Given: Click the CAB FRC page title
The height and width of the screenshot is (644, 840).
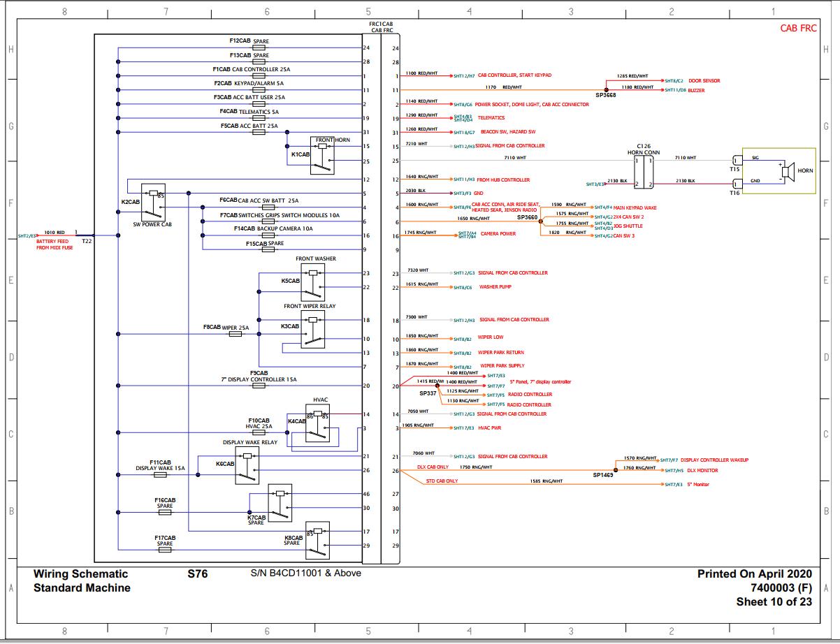Looking at the screenshot, I should tap(798, 29).
